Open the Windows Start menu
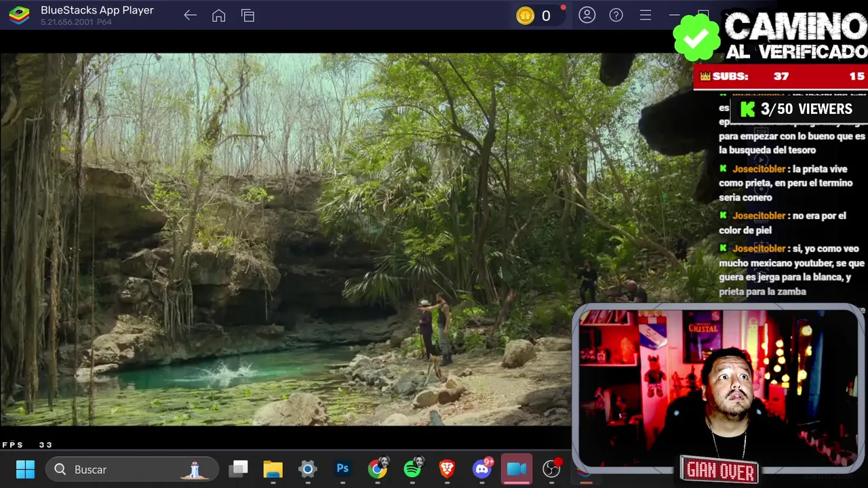868x488 pixels. (x=25, y=469)
